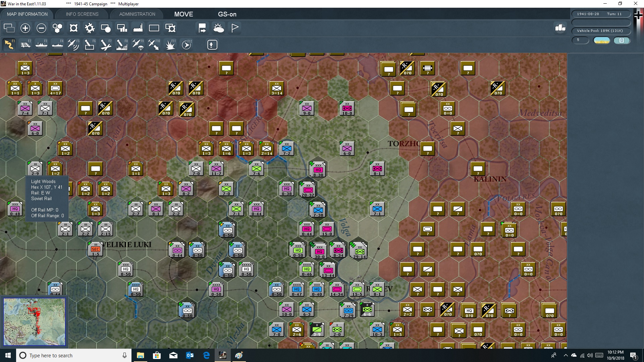Select the Soviet 4=17 unit counter
This screenshot has width=644, height=362.
tap(55, 88)
